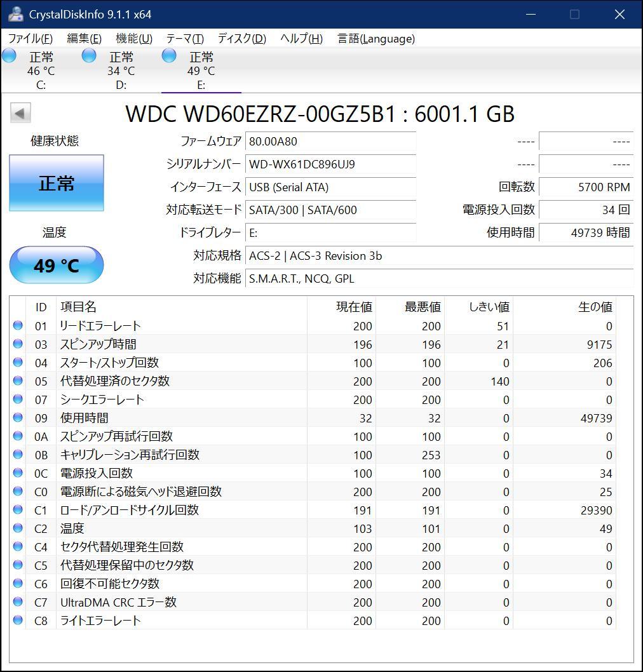The height and width of the screenshot is (672, 643).
Task: Open the ディスク(D) menu
Action: [x=242, y=39]
